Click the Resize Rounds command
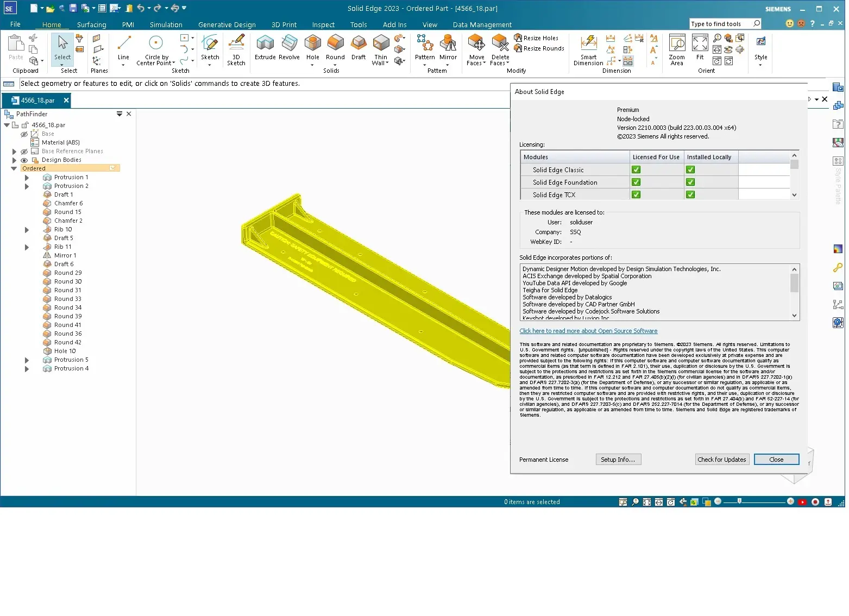849x616 pixels. pos(539,48)
